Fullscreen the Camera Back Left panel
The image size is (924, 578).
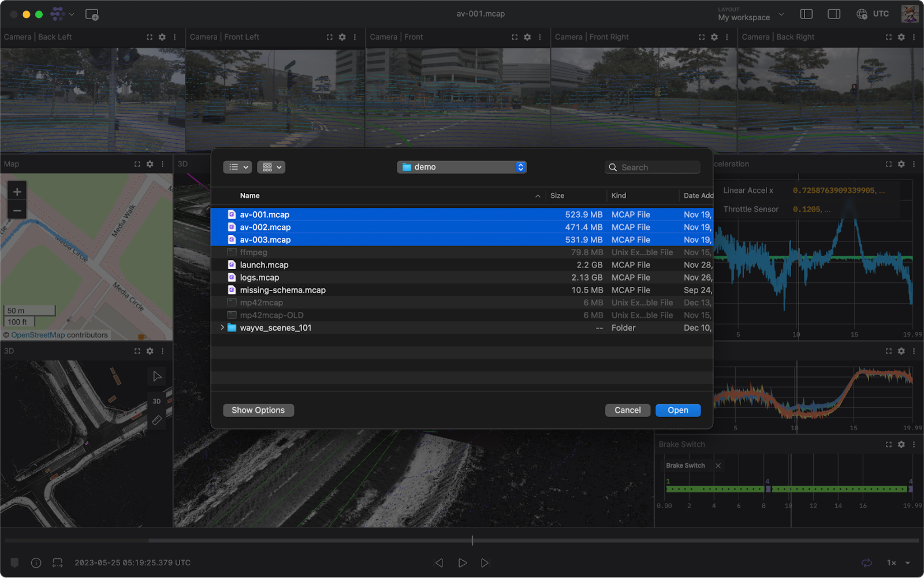(150, 37)
